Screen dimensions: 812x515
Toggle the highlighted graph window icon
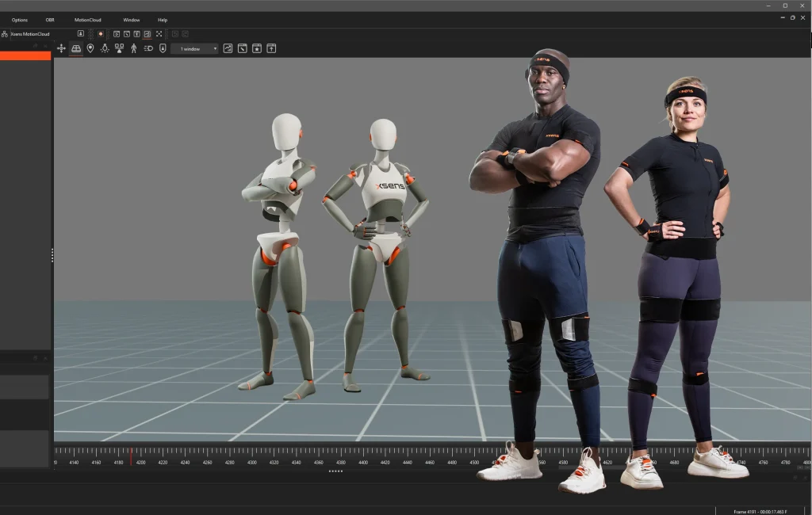pos(147,34)
